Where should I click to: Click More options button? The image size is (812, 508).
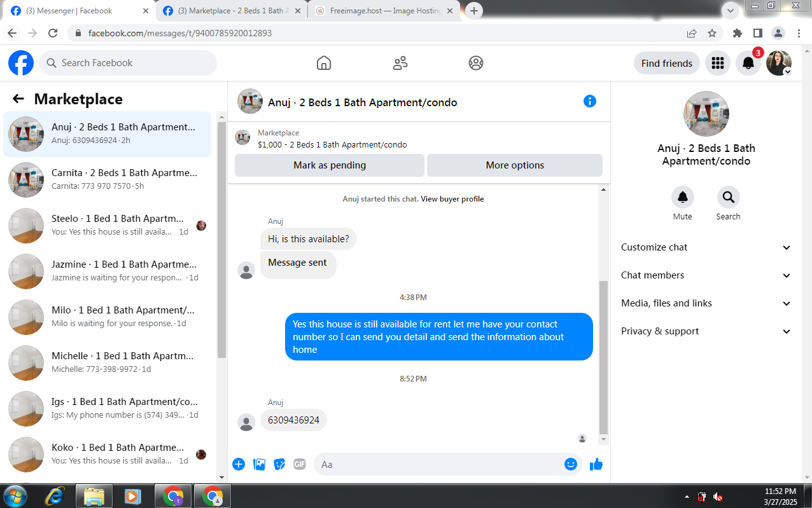click(515, 165)
